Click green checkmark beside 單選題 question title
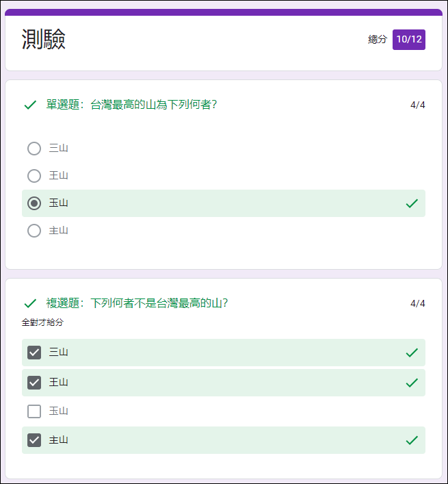Screen dimensions: 448x484 (x=30, y=105)
